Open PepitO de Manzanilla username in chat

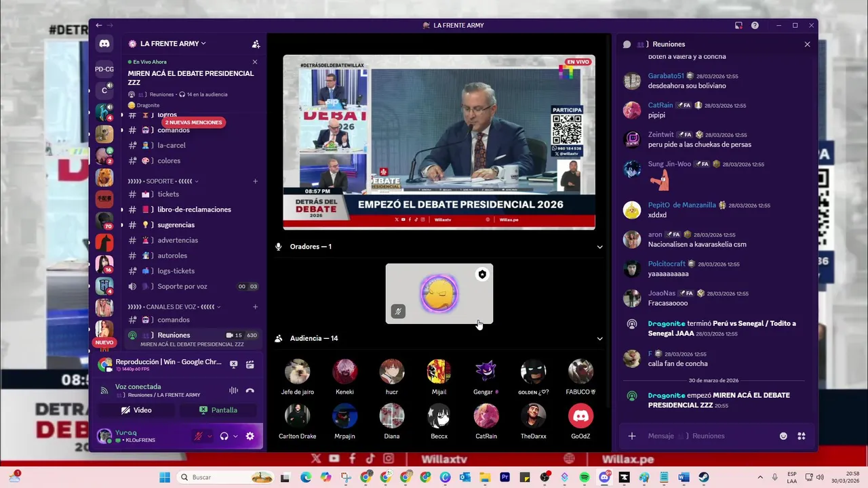[x=682, y=205]
